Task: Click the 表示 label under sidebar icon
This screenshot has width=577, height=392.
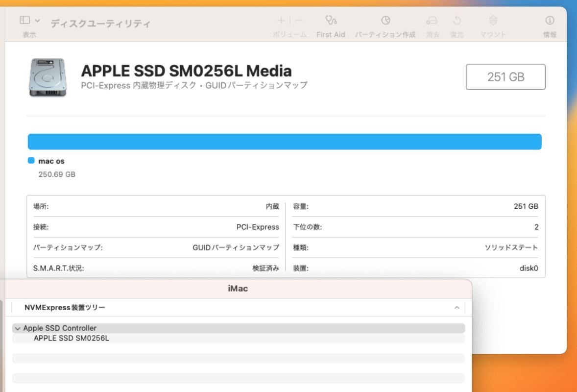Action: point(29,35)
